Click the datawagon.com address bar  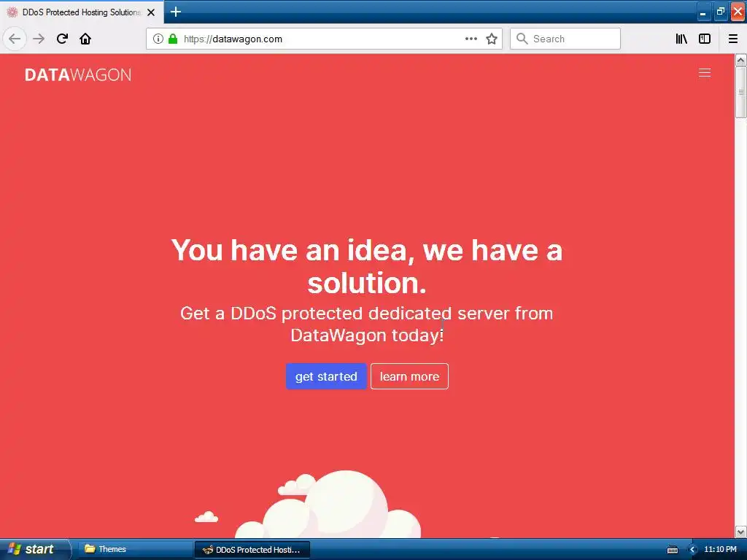click(x=324, y=39)
